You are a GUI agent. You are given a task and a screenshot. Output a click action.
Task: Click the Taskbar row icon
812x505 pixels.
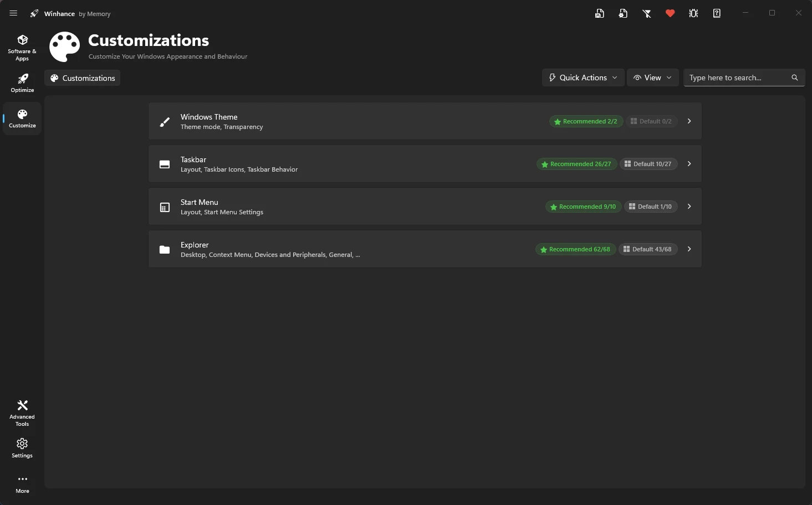tap(165, 164)
